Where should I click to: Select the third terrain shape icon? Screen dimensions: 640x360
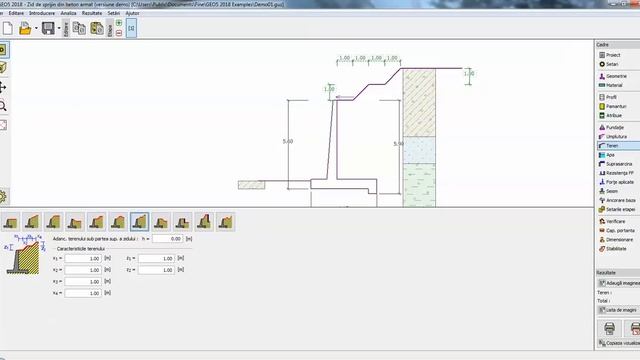click(53, 222)
